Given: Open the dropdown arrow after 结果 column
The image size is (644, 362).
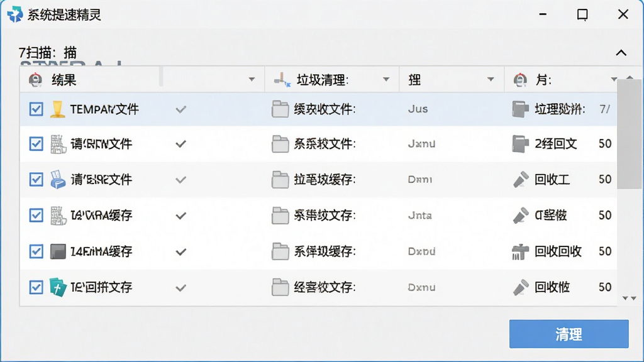Looking at the screenshot, I should [252, 79].
